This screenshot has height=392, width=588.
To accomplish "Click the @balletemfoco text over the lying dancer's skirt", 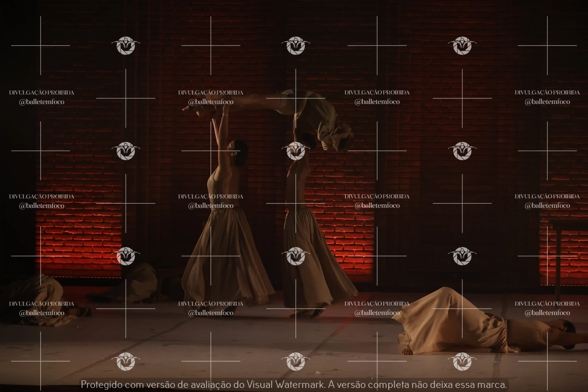I will pos(377,313).
